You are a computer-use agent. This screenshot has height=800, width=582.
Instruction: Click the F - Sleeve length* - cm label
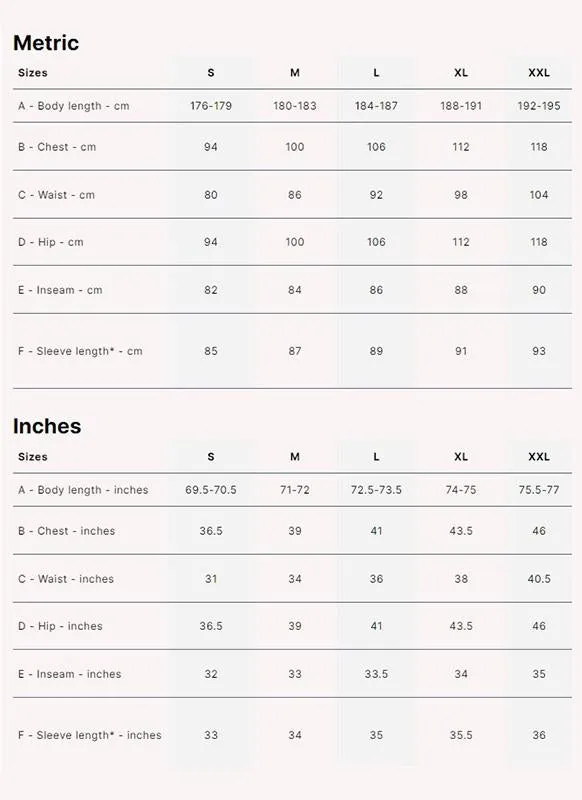click(80, 352)
